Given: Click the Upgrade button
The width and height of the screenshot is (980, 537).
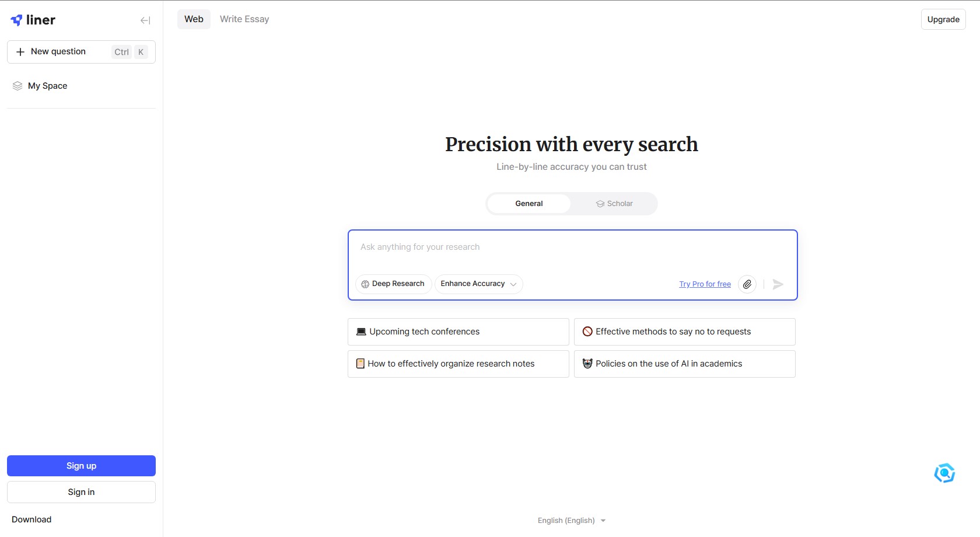Looking at the screenshot, I should click(x=943, y=19).
